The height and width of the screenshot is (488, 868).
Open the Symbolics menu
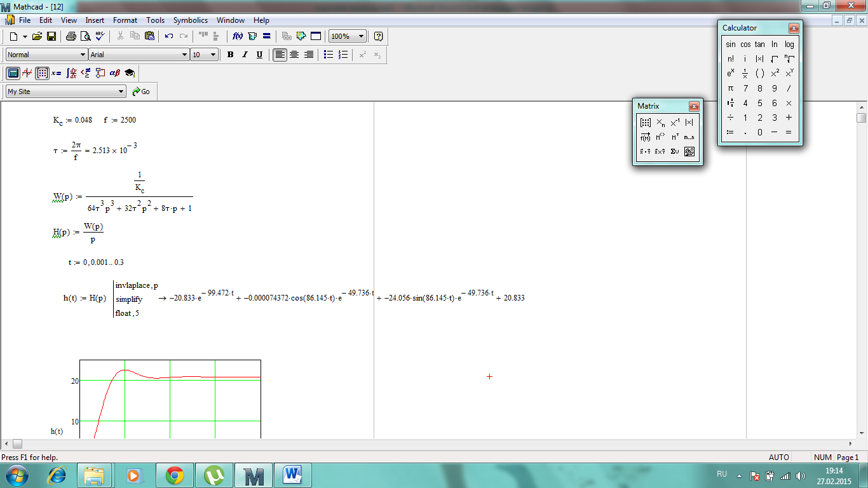[190, 20]
